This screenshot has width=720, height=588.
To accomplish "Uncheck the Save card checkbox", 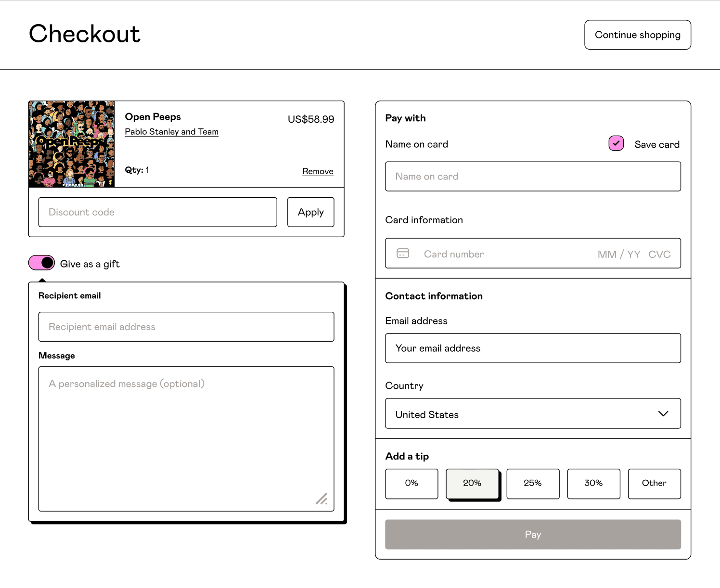I will [x=616, y=143].
